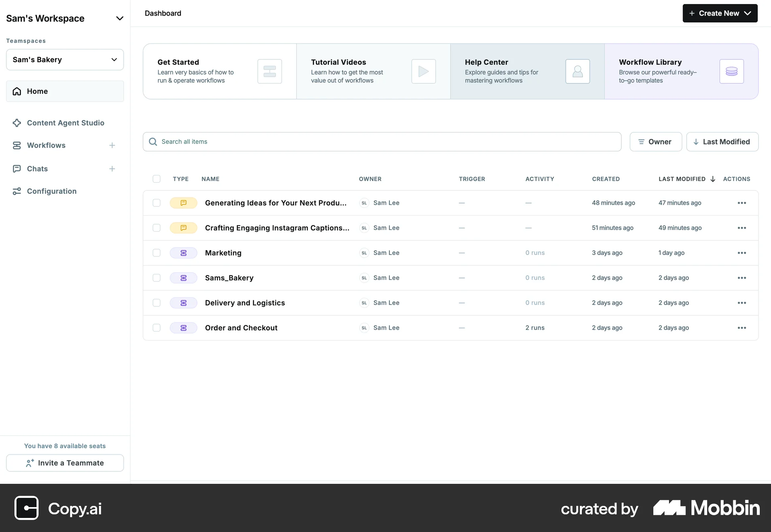Click the Workflows icon in the sidebar
Viewport: 771px width, 532px height.
pos(16,145)
